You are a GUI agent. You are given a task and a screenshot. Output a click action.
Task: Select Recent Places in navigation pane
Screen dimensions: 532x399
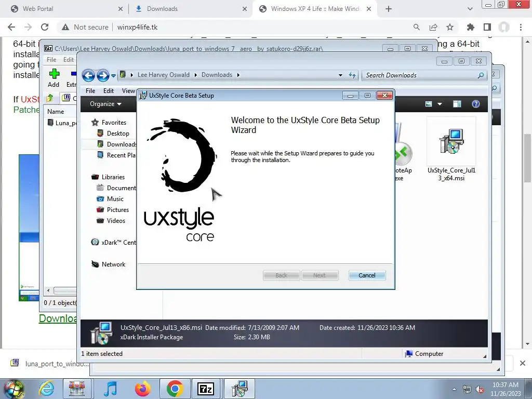pyautogui.click(x=116, y=155)
